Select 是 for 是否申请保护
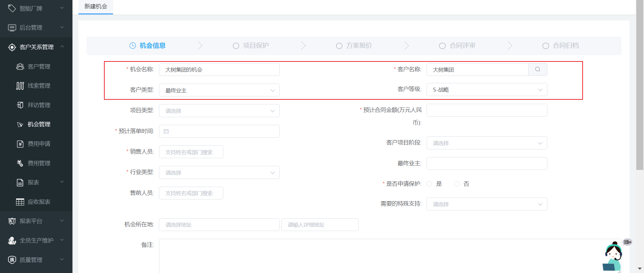This screenshot has width=644, height=273. 430,184
